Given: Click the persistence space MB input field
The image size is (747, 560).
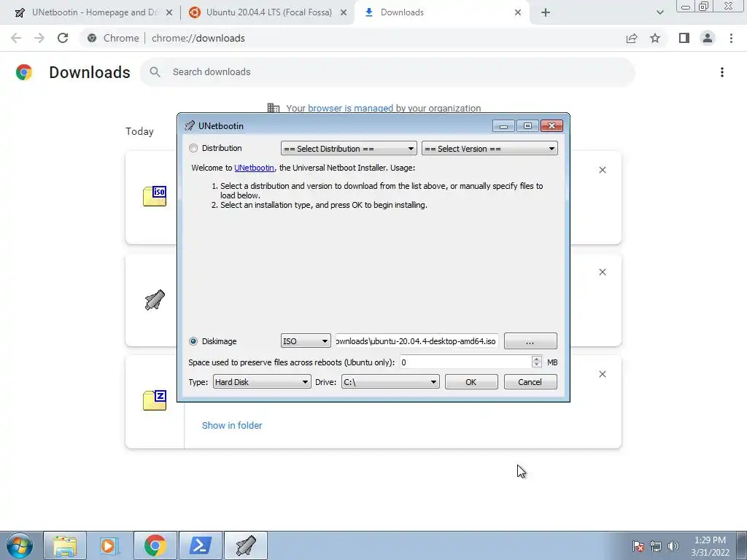Looking at the screenshot, I should (x=466, y=362).
